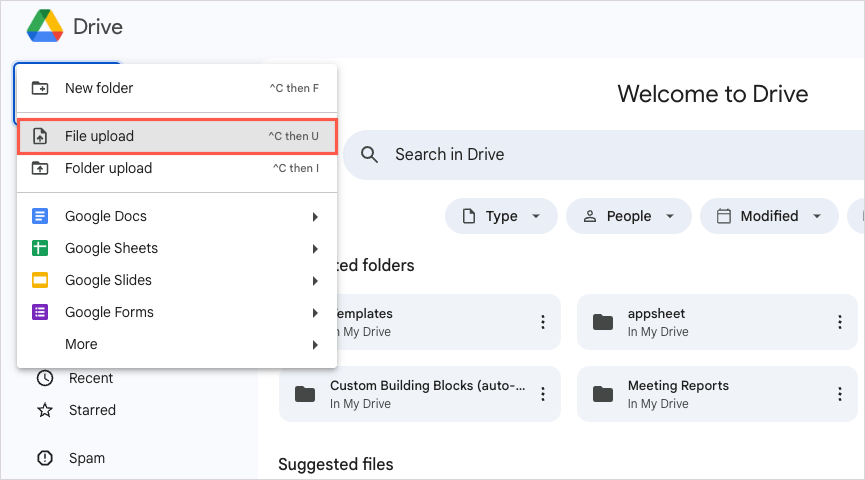Open the Type filter dropdown

(501, 216)
